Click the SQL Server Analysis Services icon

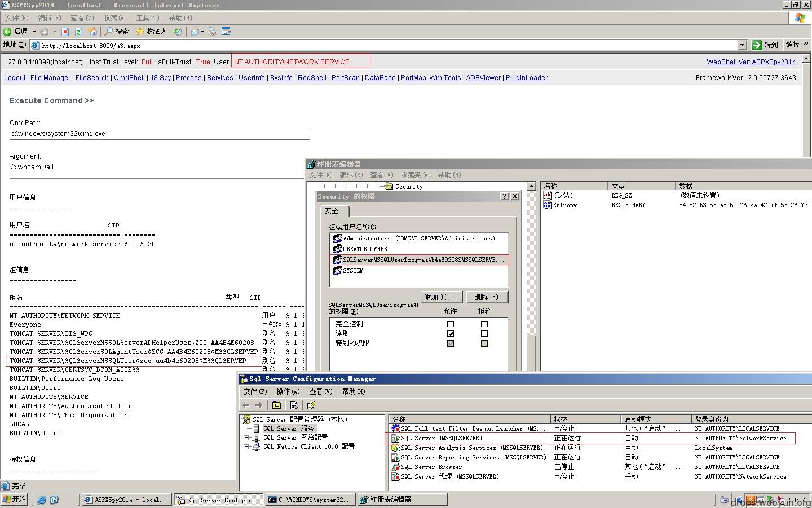pyautogui.click(x=396, y=448)
